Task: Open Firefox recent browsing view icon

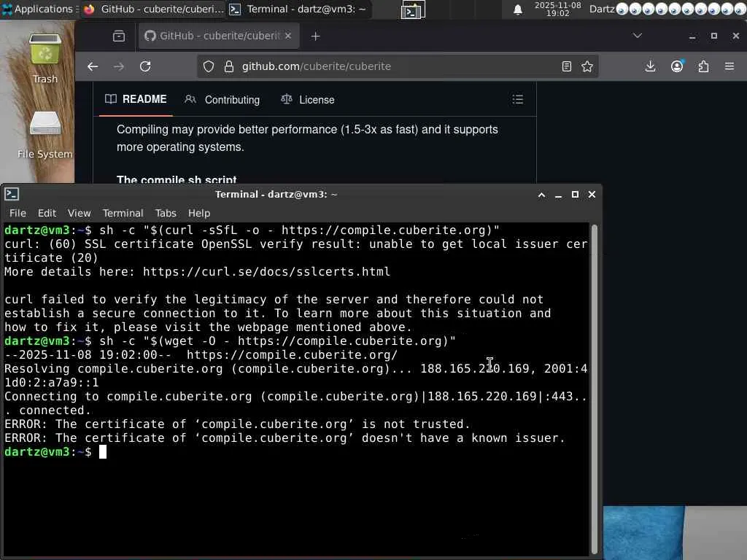Action: pos(119,36)
